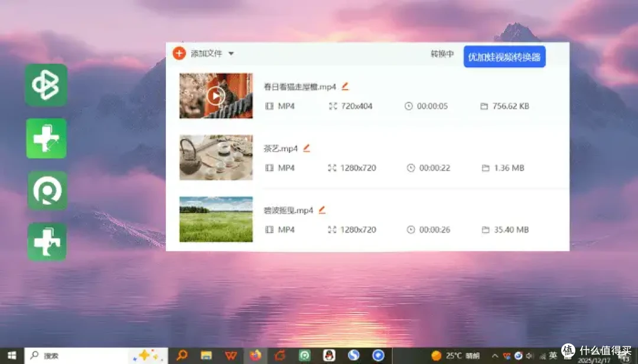This screenshot has width=638, height=364.
Task: Click the clock icon next to 00:00:05
Action: [x=409, y=106]
